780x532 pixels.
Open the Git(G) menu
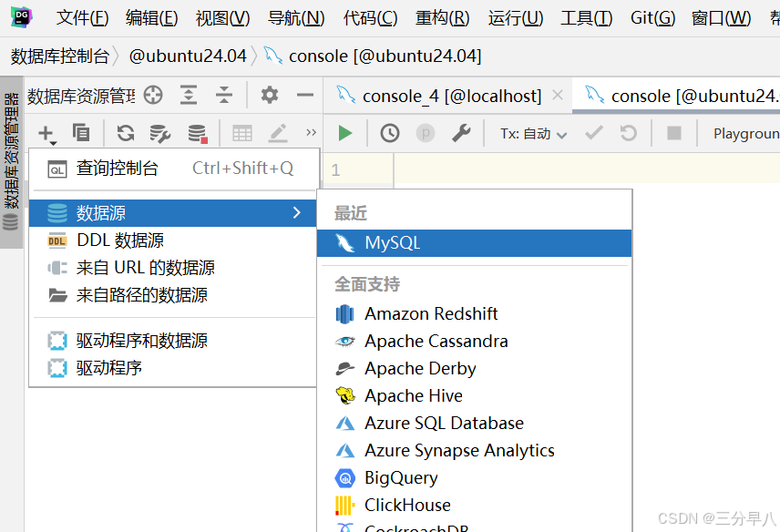click(x=652, y=18)
